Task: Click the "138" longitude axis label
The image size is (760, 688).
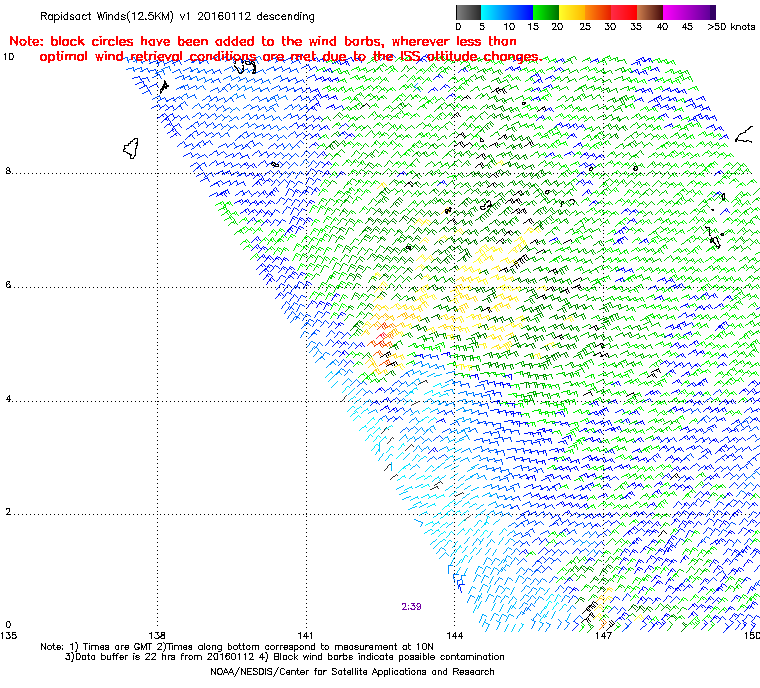Action: point(157,635)
